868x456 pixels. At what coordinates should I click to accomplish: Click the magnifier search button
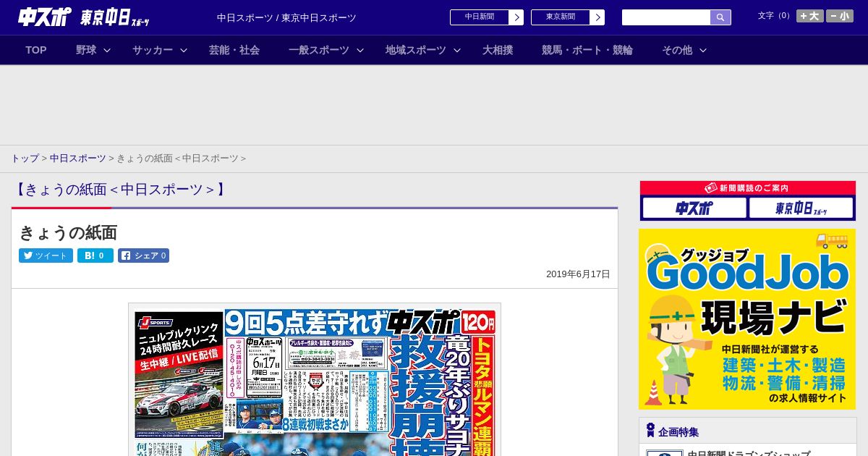point(720,17)
